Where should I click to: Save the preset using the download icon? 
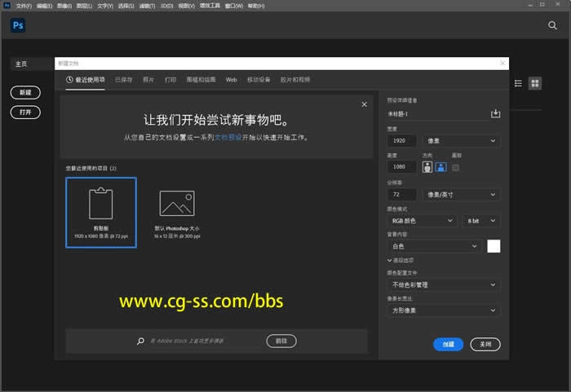coord(494,114)
